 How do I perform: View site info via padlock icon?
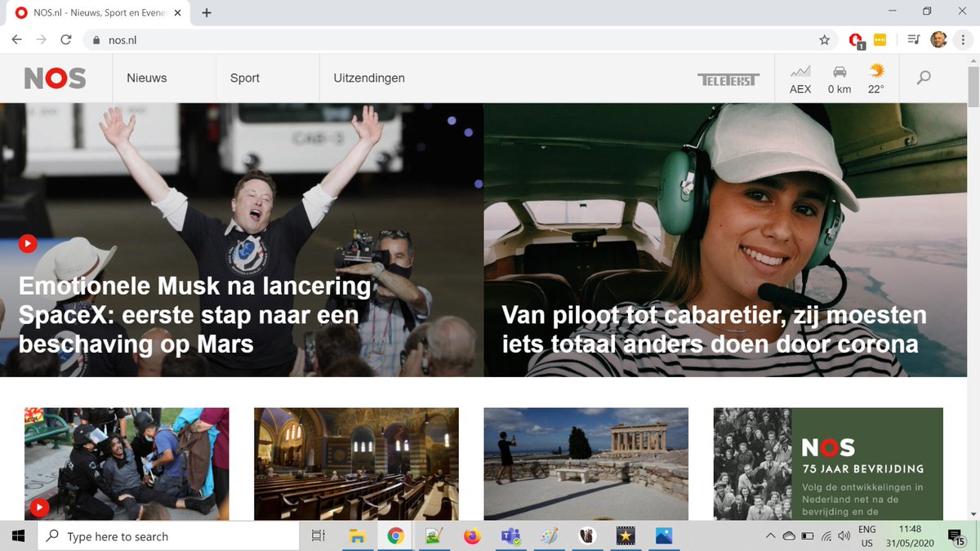pos(96,40)
